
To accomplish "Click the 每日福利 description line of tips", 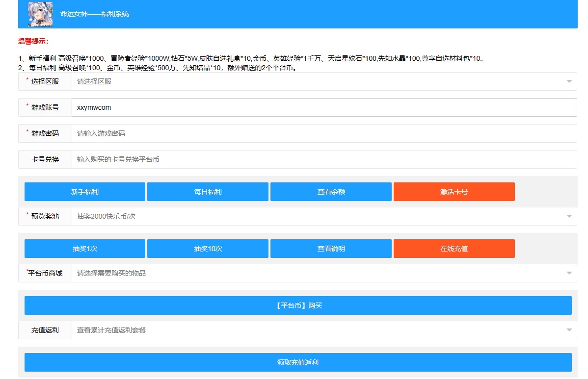I will [x=158, y=68].
